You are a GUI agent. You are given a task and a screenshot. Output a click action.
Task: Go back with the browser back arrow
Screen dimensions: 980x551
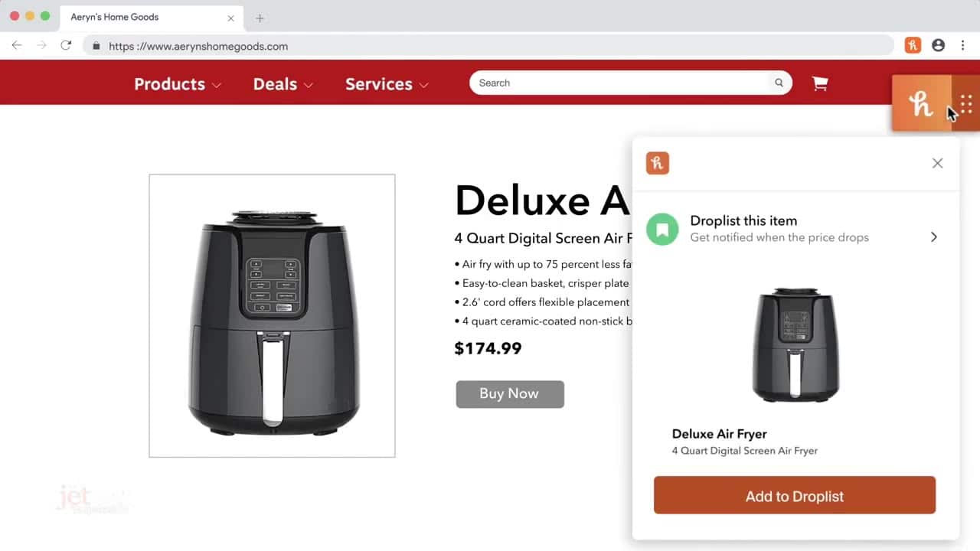(x=17, y=45)
